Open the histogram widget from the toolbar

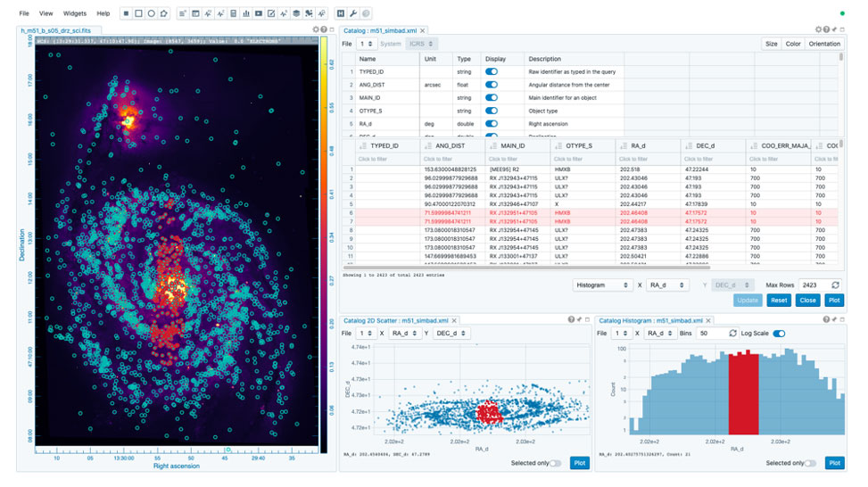(x=246, y=13)
